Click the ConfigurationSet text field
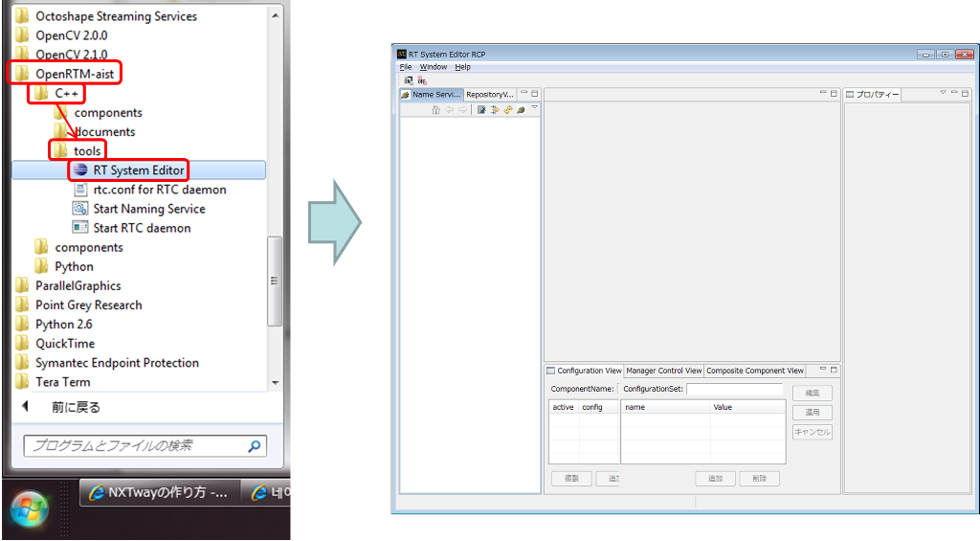980x541 pixels. pos(734,389)
